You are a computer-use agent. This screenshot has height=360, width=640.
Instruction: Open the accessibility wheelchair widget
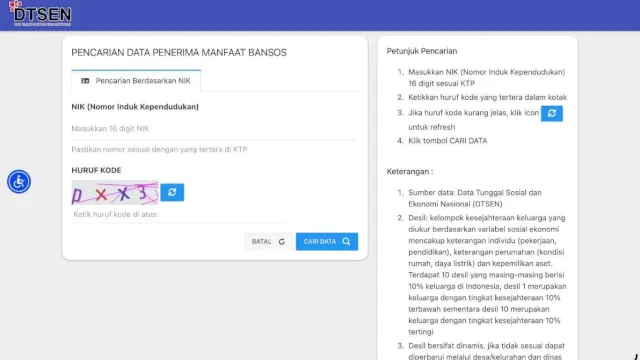19,182
